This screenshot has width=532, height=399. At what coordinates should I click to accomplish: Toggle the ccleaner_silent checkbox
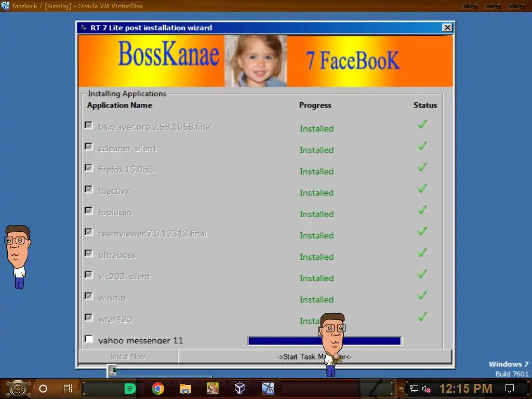pyautogui.click(x=89, y=147)
